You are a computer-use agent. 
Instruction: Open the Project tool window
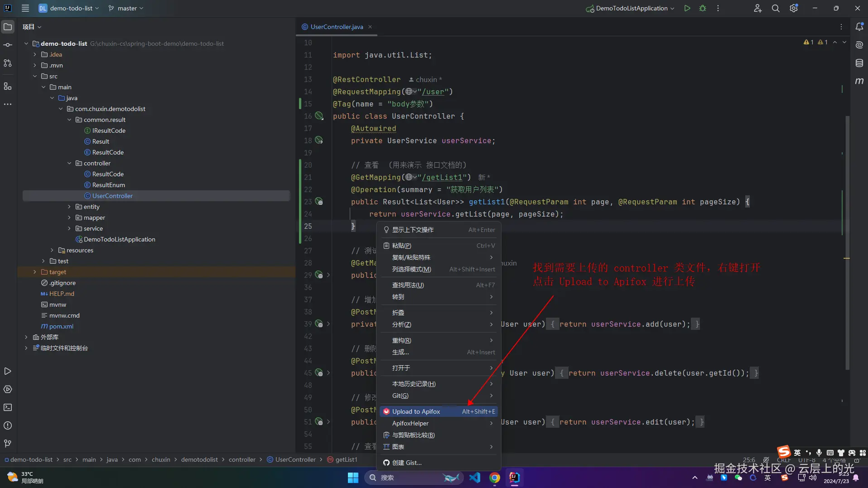click(x=8, y=27)
